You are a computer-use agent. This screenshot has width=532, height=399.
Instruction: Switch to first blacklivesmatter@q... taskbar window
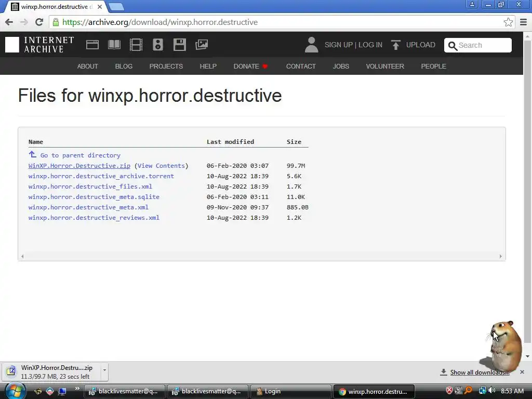124,391
